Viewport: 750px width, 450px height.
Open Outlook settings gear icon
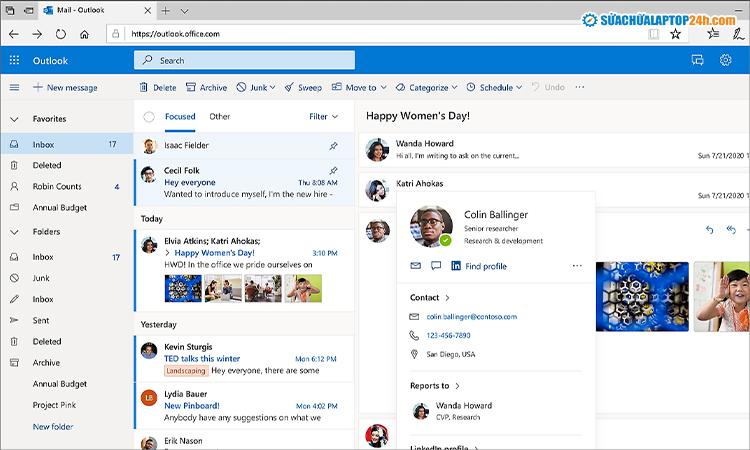click(725, 60)
